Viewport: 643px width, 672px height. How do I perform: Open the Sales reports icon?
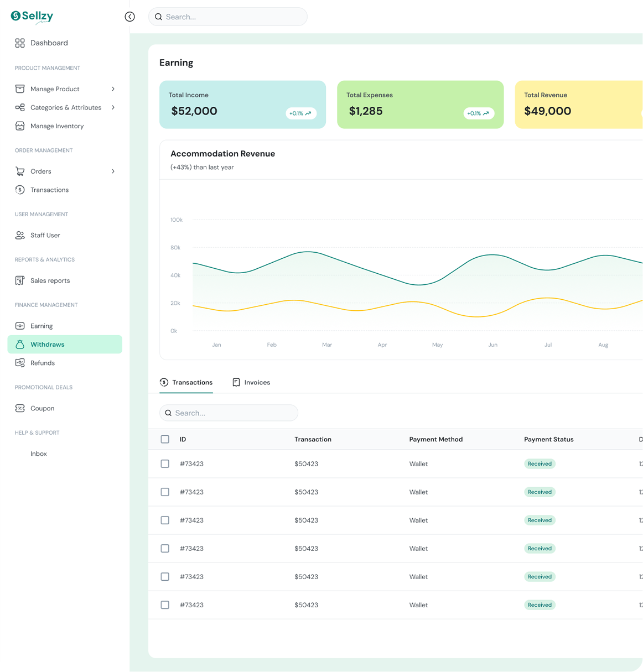(x=20, y=280)
